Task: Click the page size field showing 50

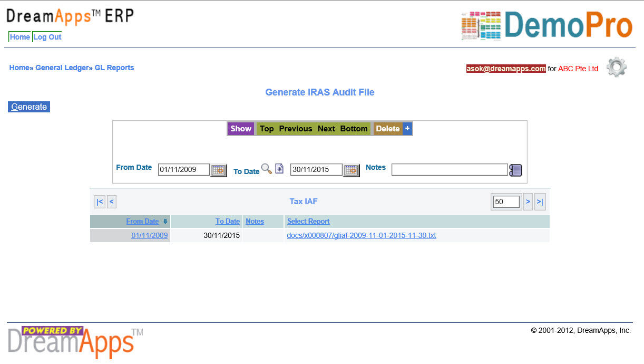Action: pos(506,202)
